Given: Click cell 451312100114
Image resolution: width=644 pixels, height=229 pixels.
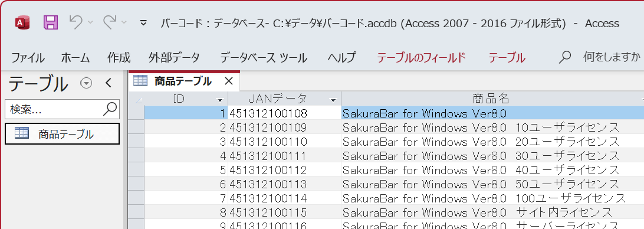Looking at the screenshot, I should (284, 198).
